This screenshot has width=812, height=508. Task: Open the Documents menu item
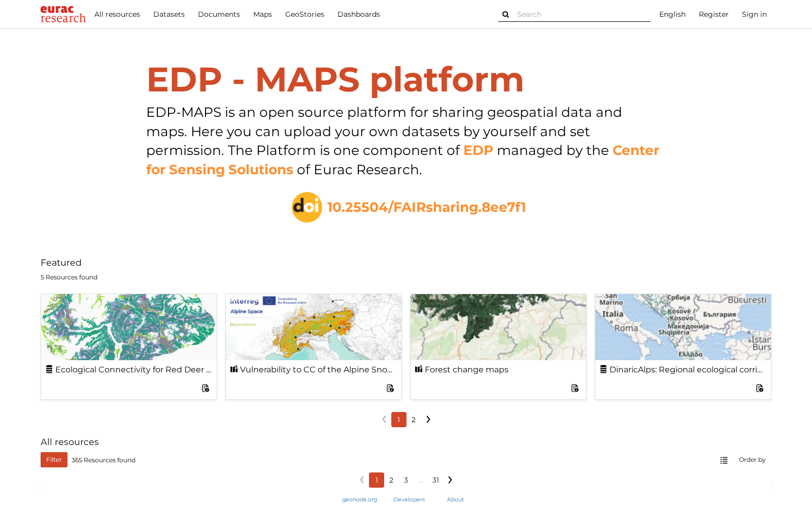219,14
